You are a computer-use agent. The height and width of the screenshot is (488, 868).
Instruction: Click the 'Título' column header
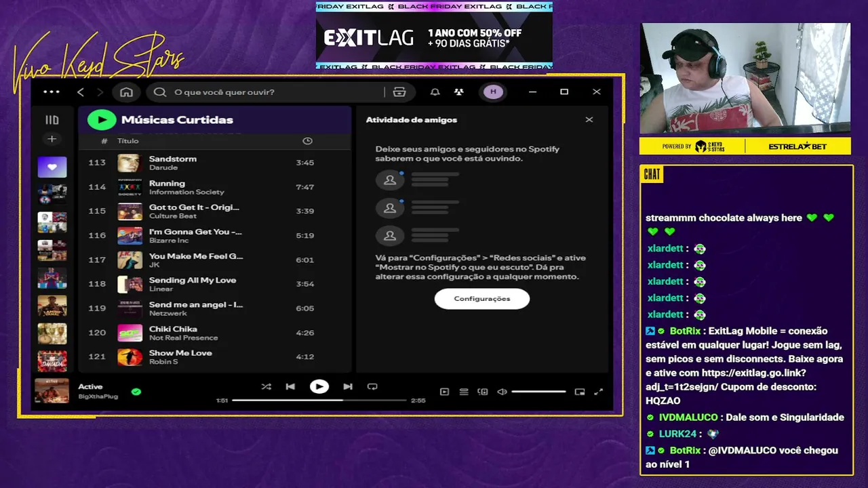click(127, 141)
